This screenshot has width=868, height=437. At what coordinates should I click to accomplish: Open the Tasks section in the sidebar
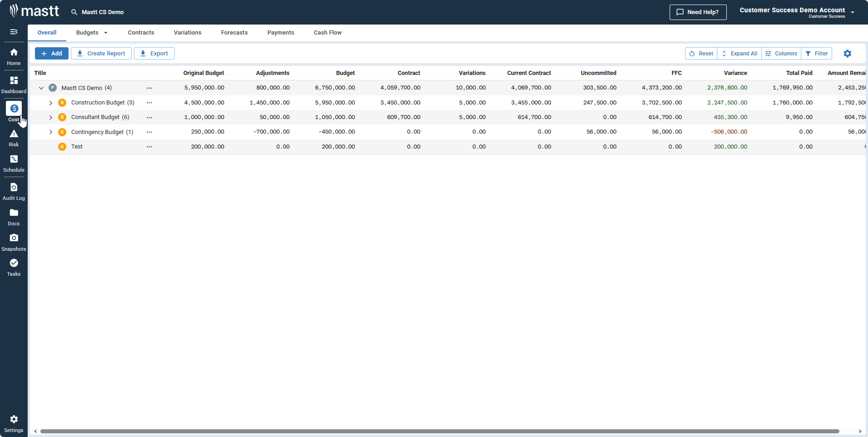14,267
